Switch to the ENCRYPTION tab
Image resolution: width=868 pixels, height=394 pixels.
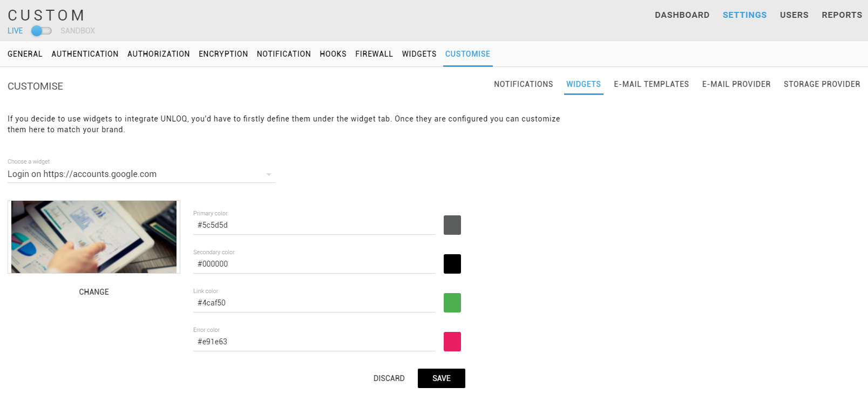(x=223, y=54)
